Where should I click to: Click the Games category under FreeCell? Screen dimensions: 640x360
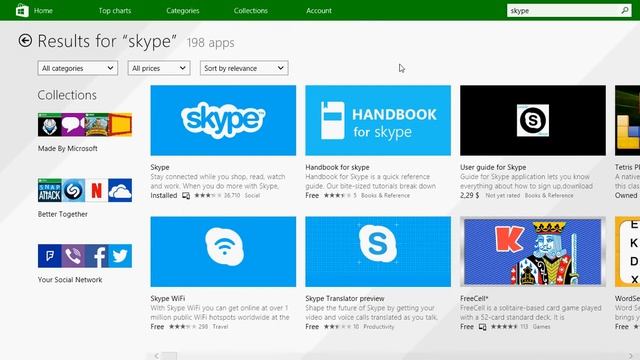click(x=541, y=327)
